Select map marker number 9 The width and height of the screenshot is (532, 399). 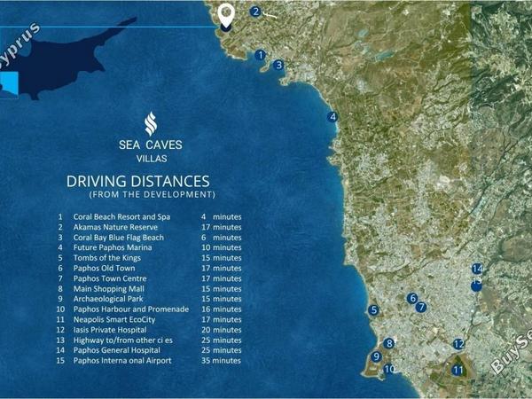point(376,356)
